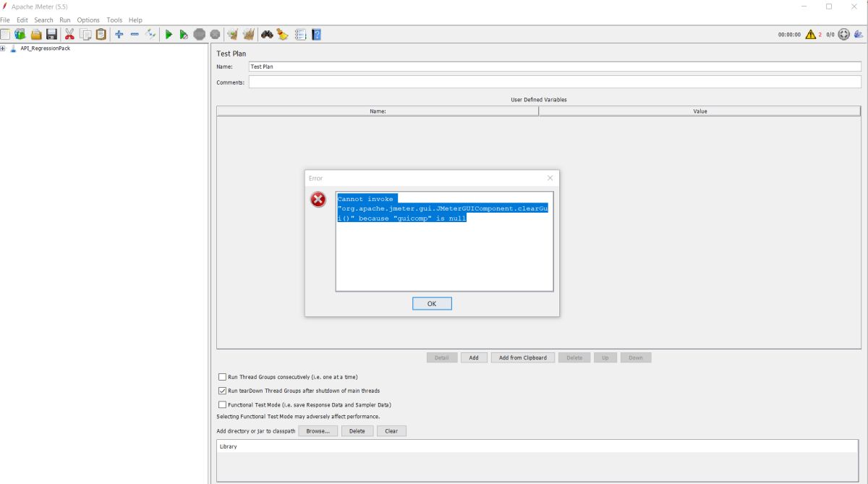The width and height of the screenshot is (868, 484).
Task: Click the New test plan toolbar icon
Action: click(5, 34)
